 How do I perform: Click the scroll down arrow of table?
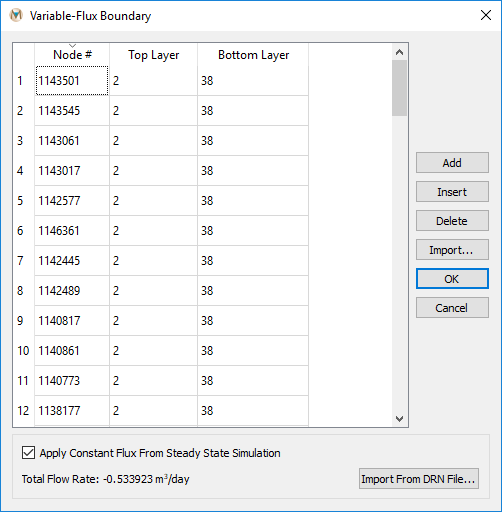399,418
